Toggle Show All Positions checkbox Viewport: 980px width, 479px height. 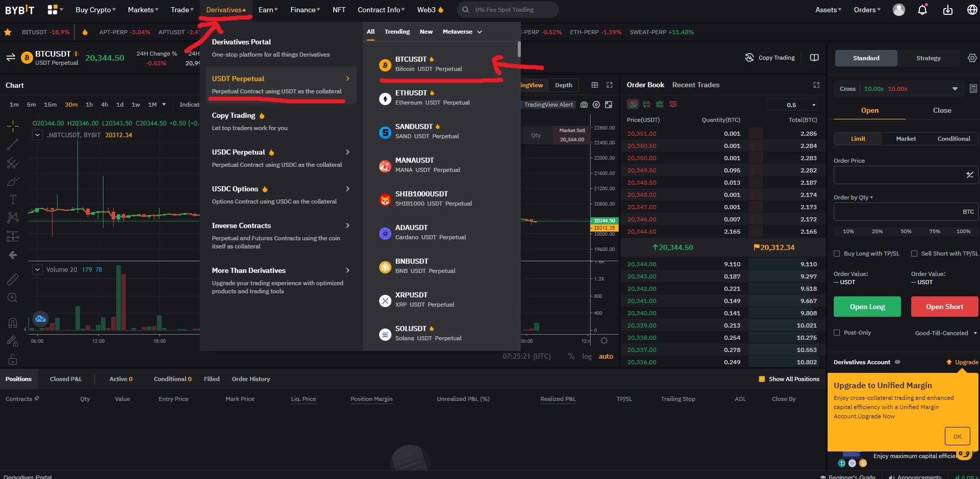click(762, 379)
